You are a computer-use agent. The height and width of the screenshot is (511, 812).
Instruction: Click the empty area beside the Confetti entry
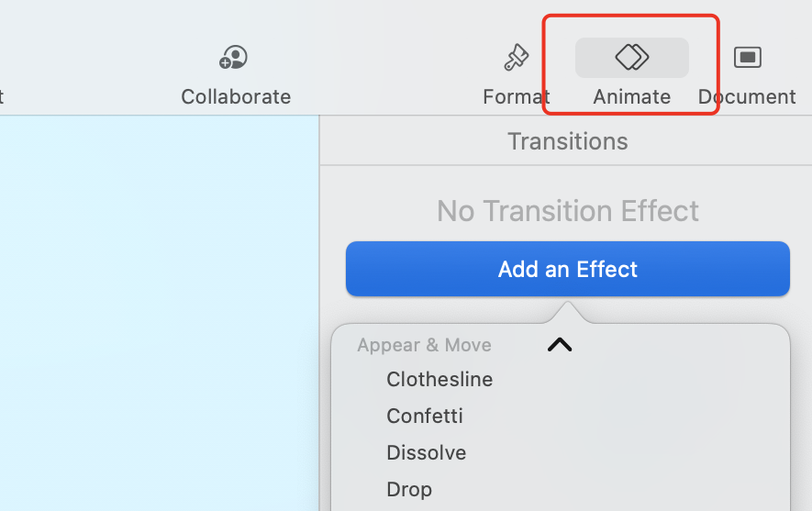point(621,417)
